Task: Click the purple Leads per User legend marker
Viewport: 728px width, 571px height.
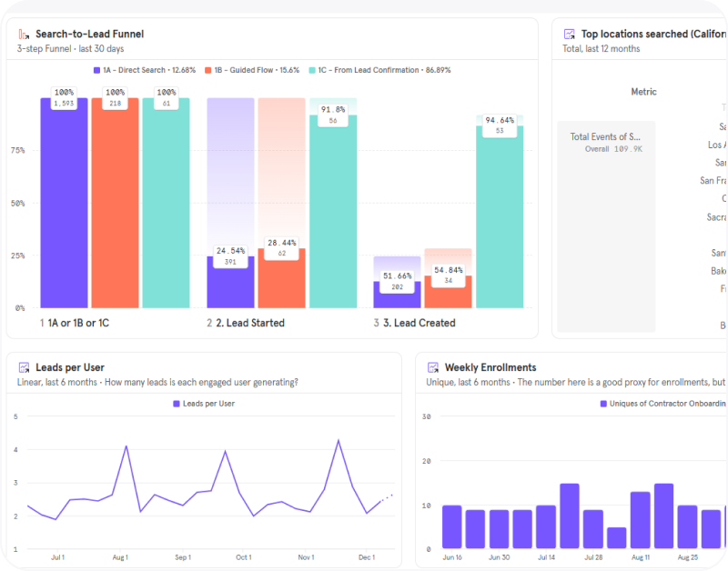Action: pos(177,404)
